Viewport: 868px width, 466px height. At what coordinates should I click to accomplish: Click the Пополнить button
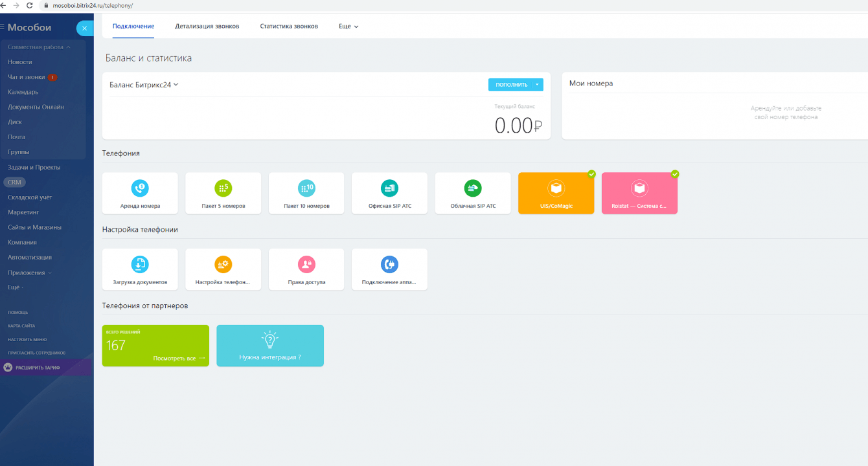point(511,85)
